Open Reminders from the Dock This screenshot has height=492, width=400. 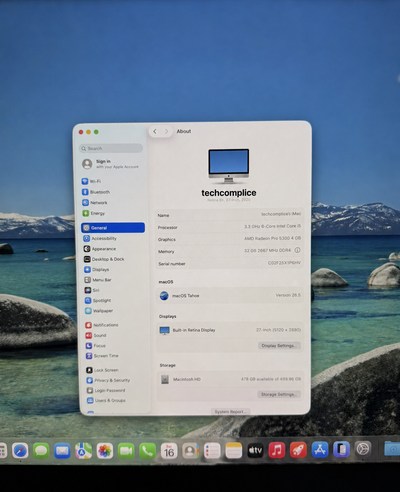click(212, 451)
